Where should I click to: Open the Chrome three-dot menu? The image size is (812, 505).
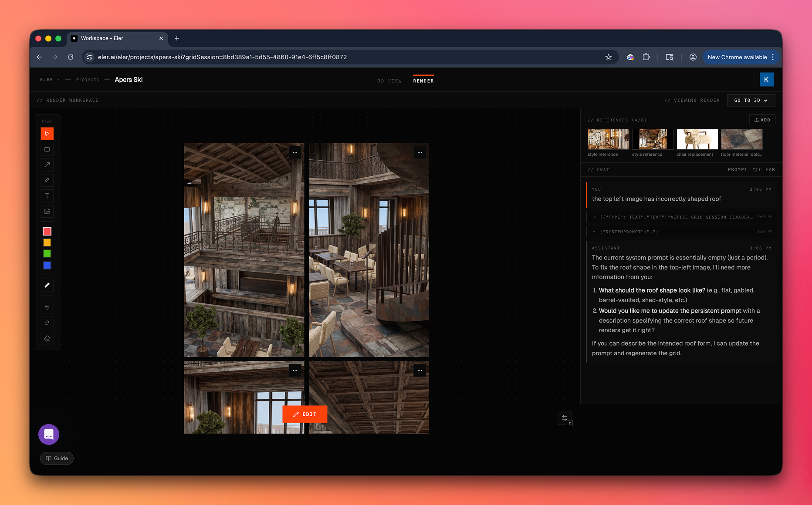[773, 57]
